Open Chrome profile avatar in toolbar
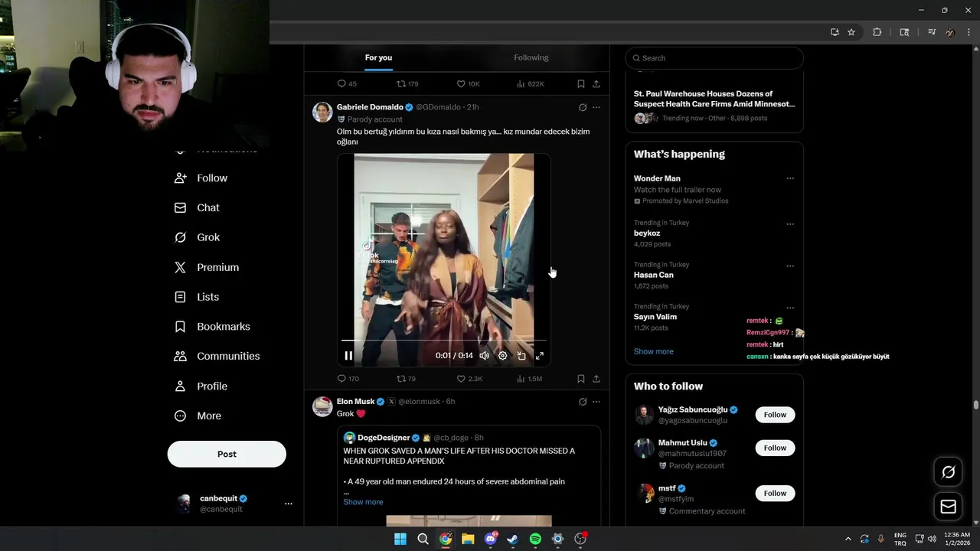The height and width of the screenshot is (551, 980). pyautogui.click(x=950, y=32)
